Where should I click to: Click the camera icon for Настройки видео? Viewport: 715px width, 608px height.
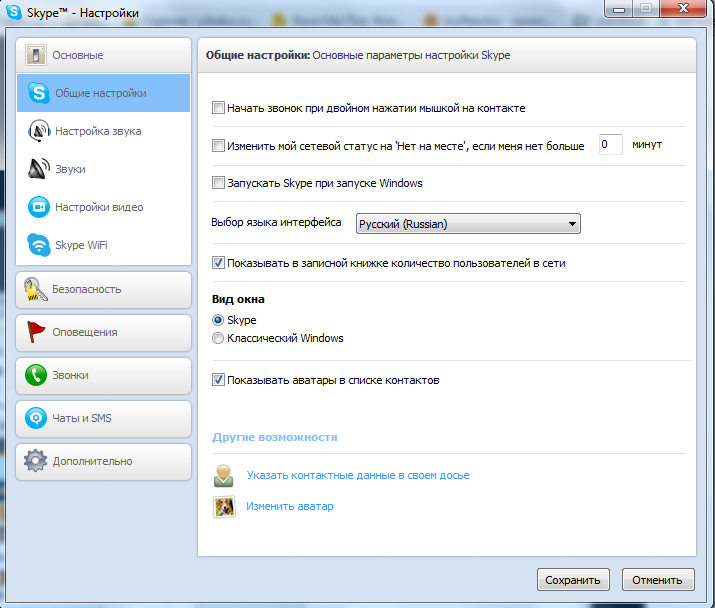pos(39,207)
